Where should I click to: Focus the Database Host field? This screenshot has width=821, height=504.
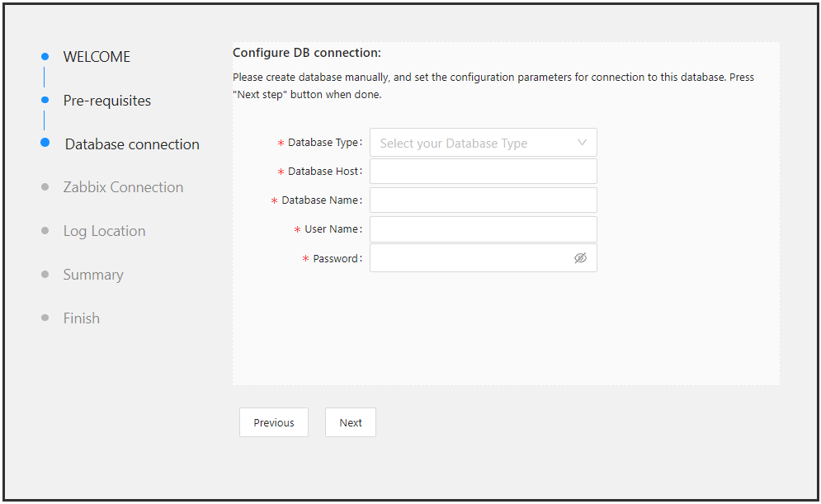click(484, 171)
